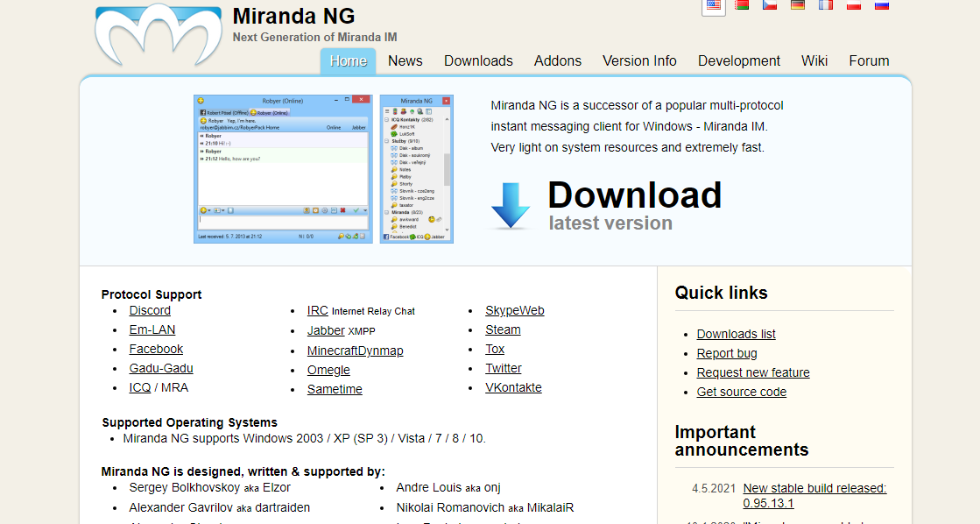Open the Discord protocol link
This screenshot has height=524, width=980.
tap(150, 311)
